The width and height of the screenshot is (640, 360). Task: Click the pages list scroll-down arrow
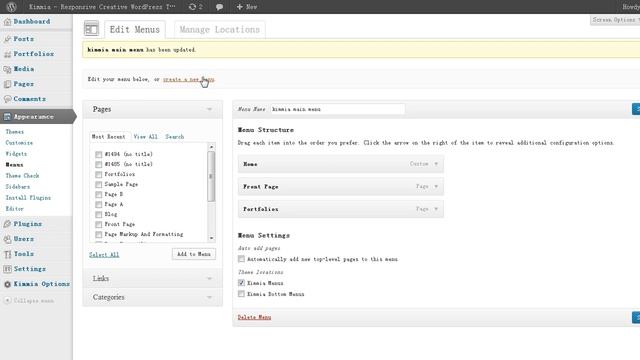(x=211, y=238)
